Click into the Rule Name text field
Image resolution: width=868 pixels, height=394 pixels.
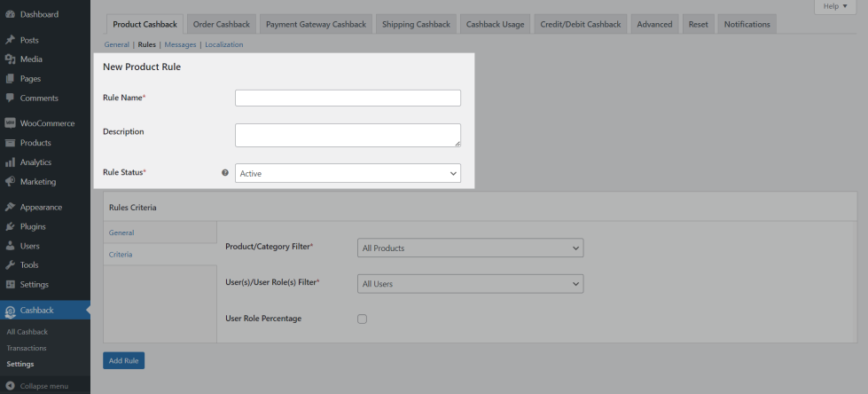coord(348,98)
